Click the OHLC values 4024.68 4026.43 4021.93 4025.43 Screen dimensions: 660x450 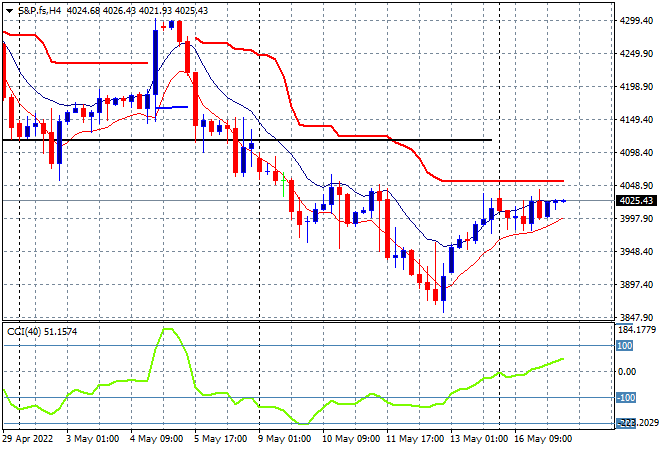[137, 11]
